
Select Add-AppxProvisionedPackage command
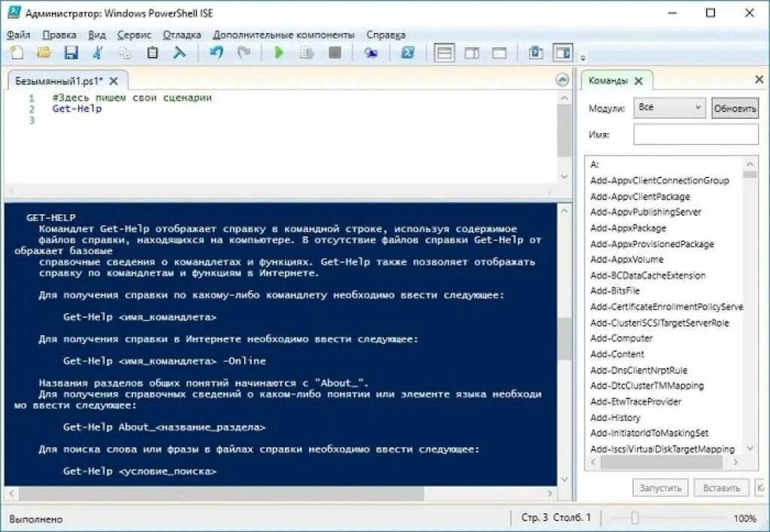pyautogui.click(x=652, y=244)
